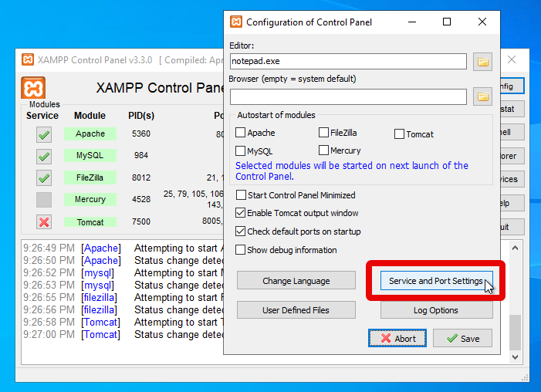541x392 pixels.
Task: Click the FileZilla module label
Action: point(90,177)
